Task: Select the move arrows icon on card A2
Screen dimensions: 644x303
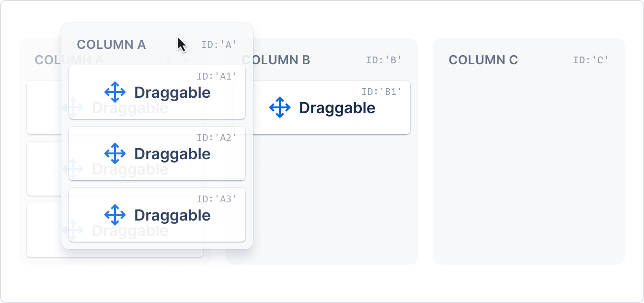Action: [115, 153]
